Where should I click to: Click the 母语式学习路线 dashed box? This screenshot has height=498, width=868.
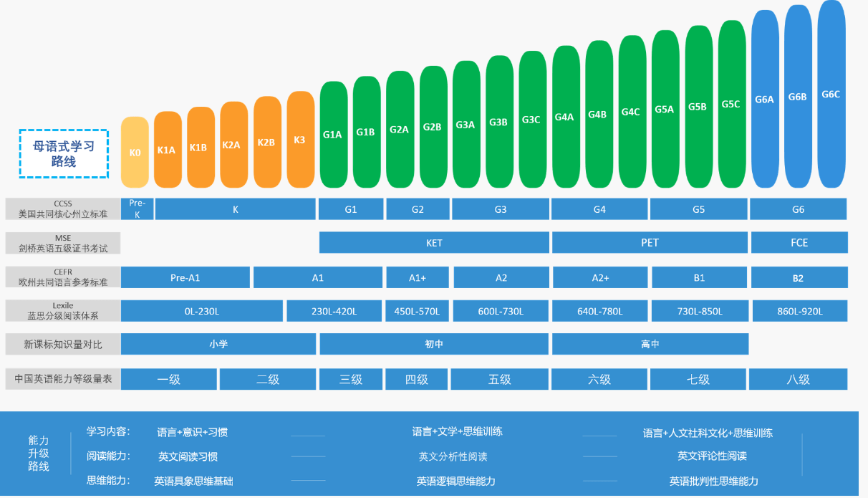(x=64, y=154)
